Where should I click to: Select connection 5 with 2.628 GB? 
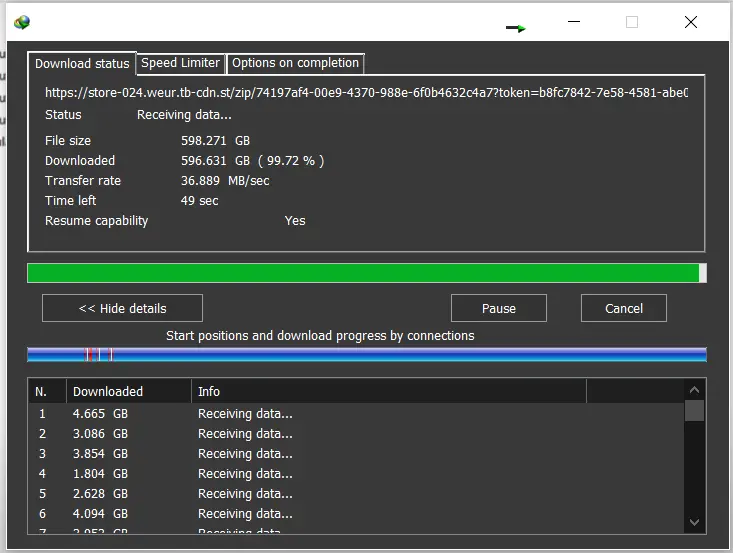click(x=356, y=494)
